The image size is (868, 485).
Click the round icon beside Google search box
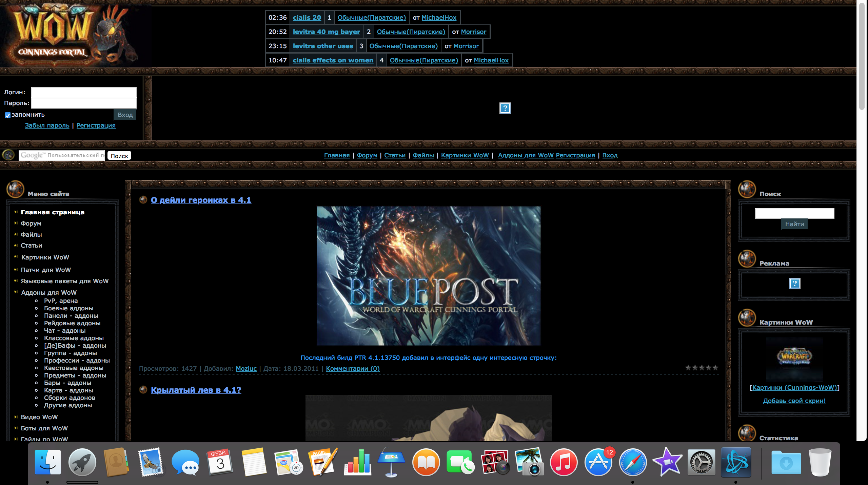(x=8, y=155)
